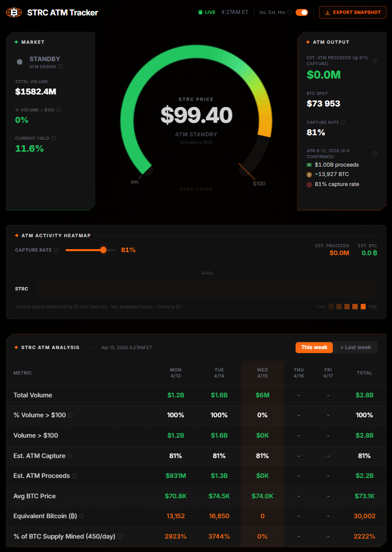Click info icon next to Capture Rate in ATM Output

point(343,122)
